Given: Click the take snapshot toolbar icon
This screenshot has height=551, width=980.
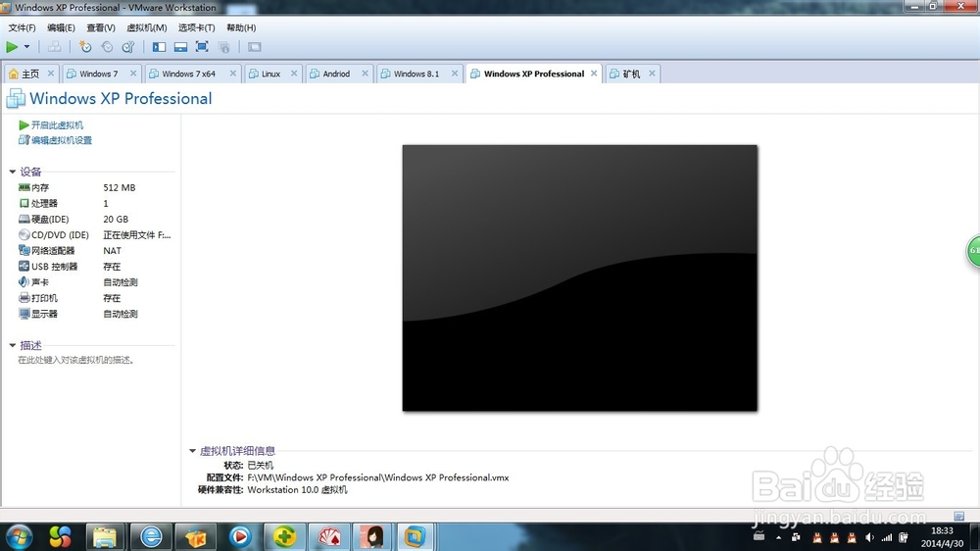Looking at the screenshot, I should point(85,47).
